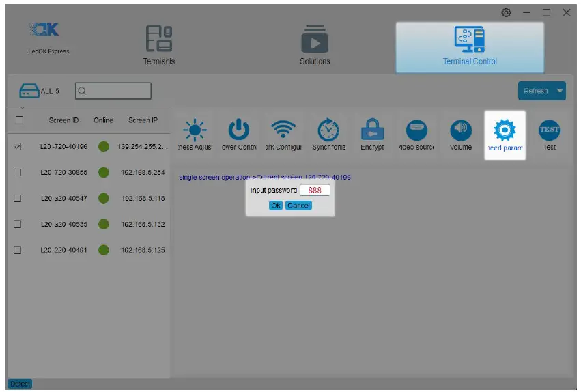Expand the Refresh dropdown arrow
This screenshot has height=392, width=581.
pyautogui.click(x=560, y=91)
